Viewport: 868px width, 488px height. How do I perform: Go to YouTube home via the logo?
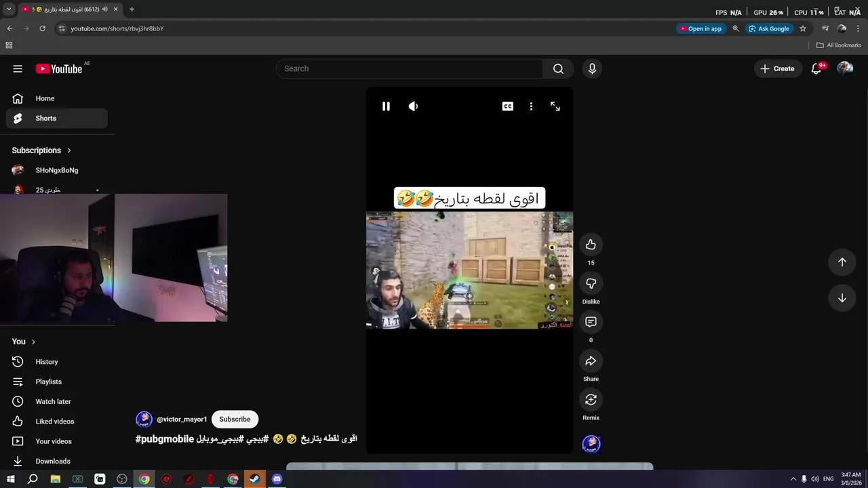coord(59,68)
